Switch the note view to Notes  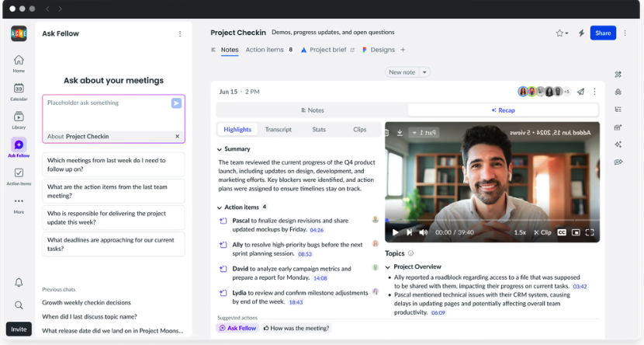pos(312,110)
